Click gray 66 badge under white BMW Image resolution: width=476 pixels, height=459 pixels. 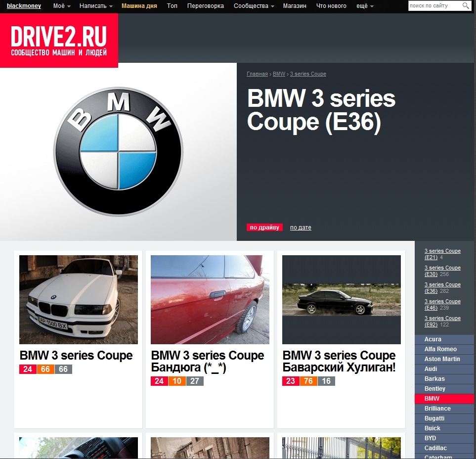tap(63, 369)
